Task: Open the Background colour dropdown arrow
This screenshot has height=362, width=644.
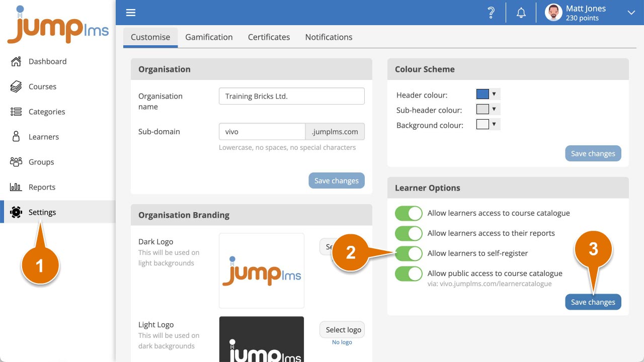Action: 494,124
